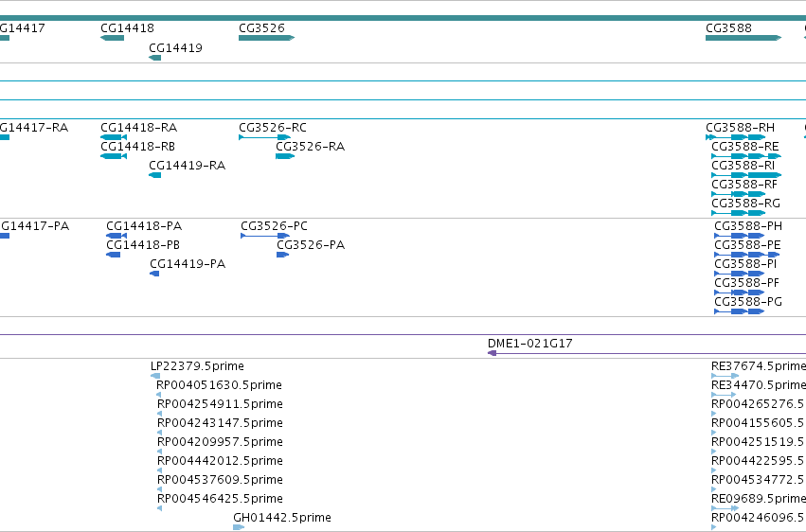This screenshot has height=532, width=806.
Task: Open the CG3526-PA protein feature
Action: pyautogui.click(x=283, y=255)
